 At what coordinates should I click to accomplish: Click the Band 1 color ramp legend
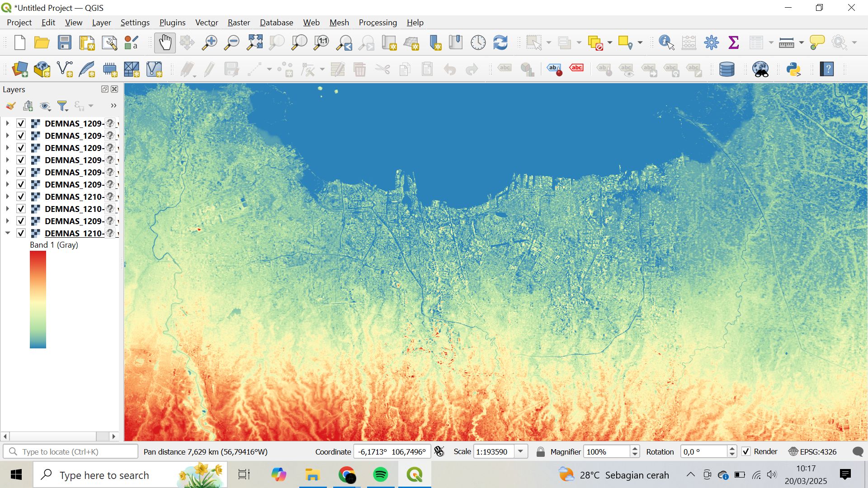pos(38,300)
